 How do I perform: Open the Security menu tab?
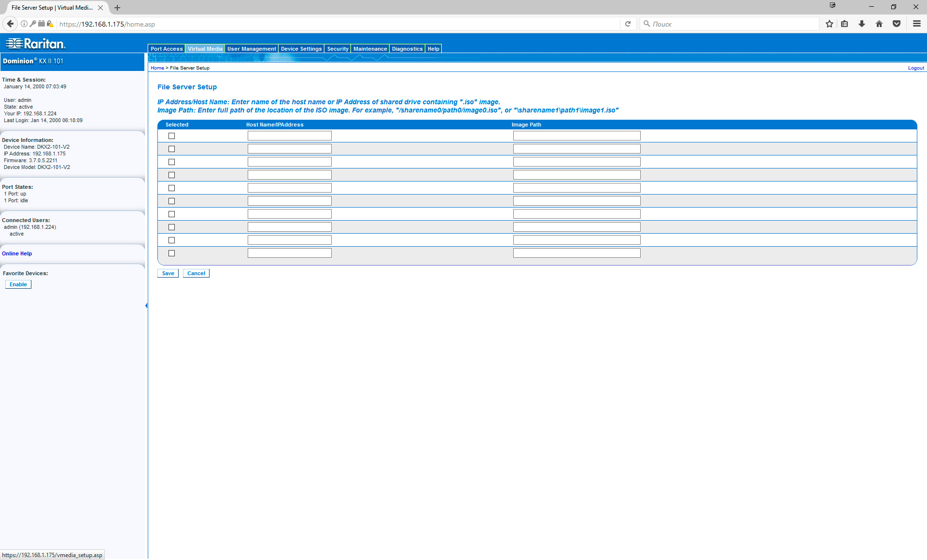point(337,49)
